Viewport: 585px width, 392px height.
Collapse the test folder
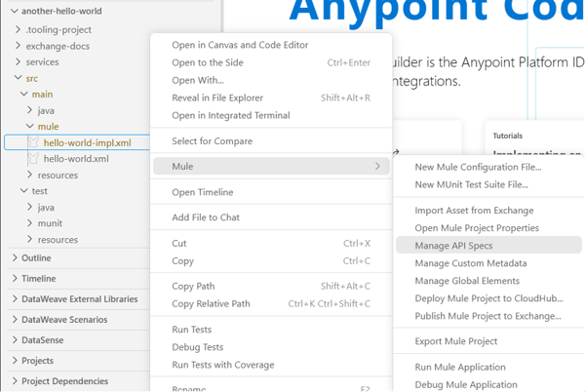tap(23, 190)
